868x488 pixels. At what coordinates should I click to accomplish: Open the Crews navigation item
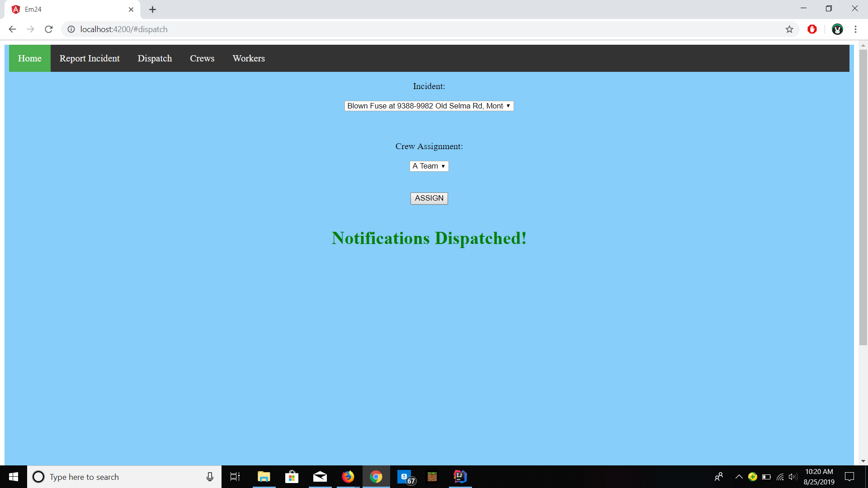(202, 58)
